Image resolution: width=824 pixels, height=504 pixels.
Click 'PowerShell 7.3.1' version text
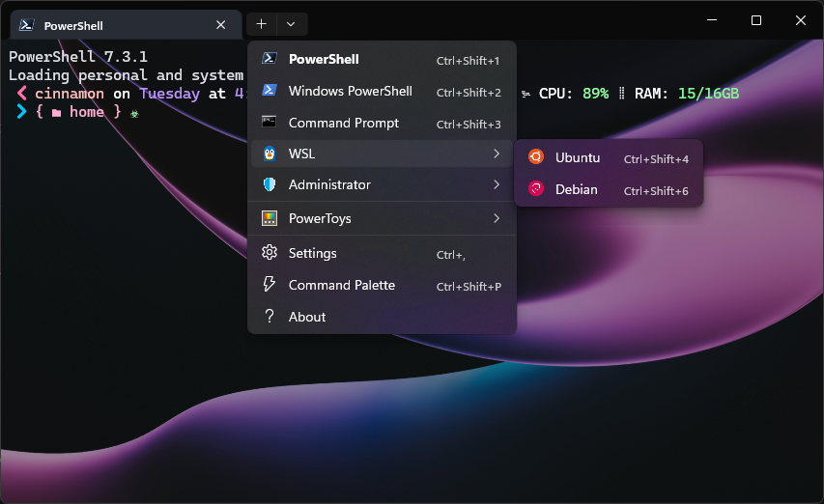point(78,56)
